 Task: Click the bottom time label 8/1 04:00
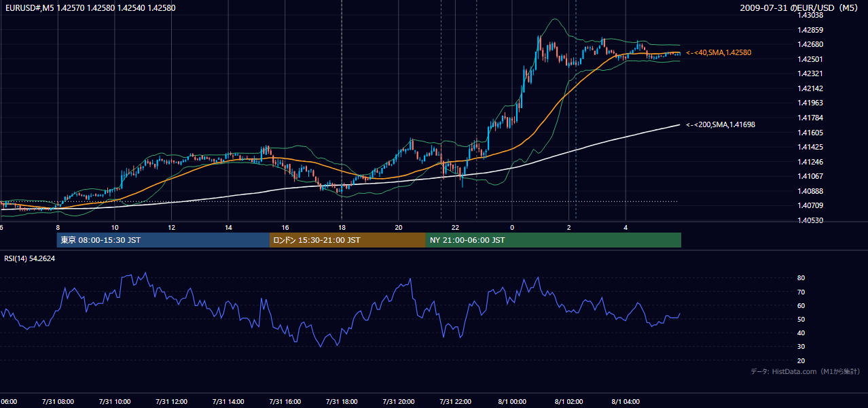click(x=626, y=402)
